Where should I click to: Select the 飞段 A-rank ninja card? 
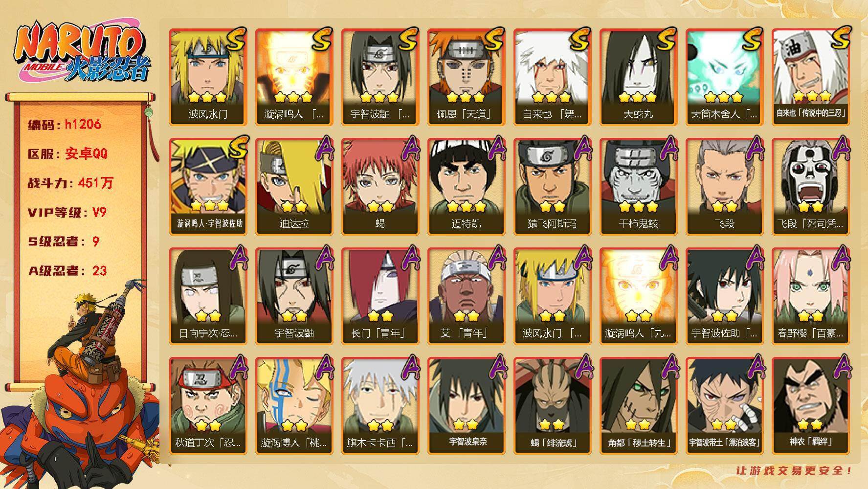pyautogui.click(x=725, y=187)
